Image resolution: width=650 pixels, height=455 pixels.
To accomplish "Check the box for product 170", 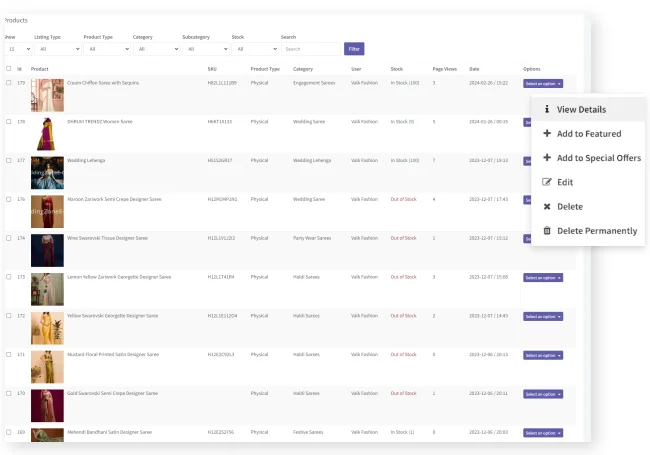I will [x=8, y=393].
